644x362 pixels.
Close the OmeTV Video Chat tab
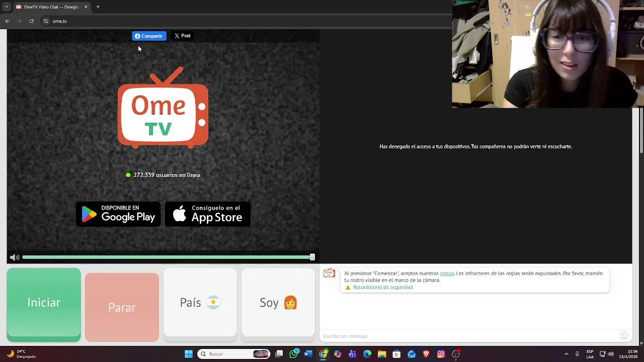(86, 7)
